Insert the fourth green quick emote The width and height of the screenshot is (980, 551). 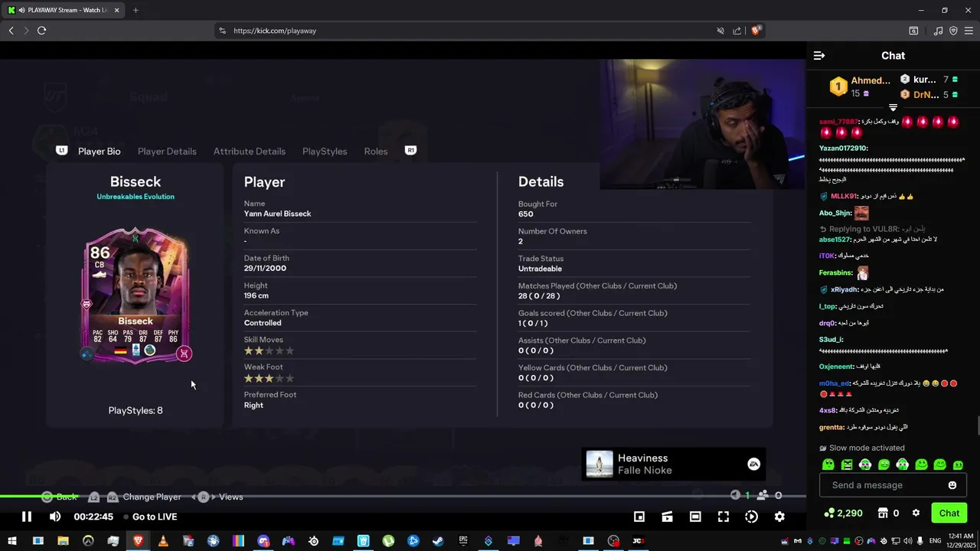pyautogui.click(x=884, y=465)
